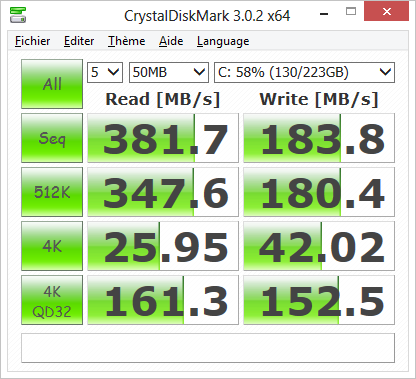Screen dimensions: 416x379
Task: Select the Seq write result 183.8
Action: click(x=319, y=138)
